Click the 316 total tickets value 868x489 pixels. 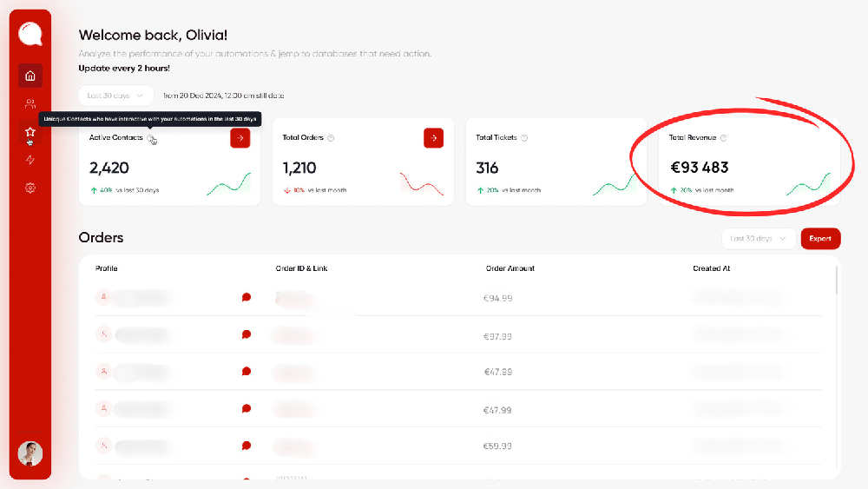[487, 168]
